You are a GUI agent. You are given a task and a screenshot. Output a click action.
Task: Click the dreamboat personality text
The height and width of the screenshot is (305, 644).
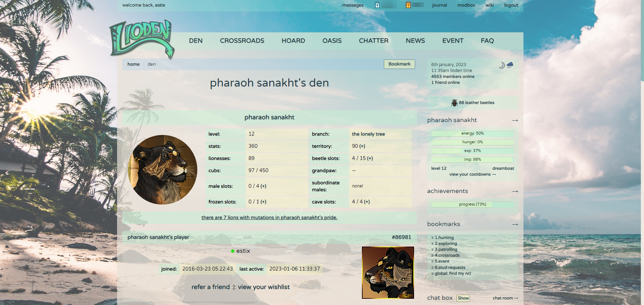pos(503,168)
